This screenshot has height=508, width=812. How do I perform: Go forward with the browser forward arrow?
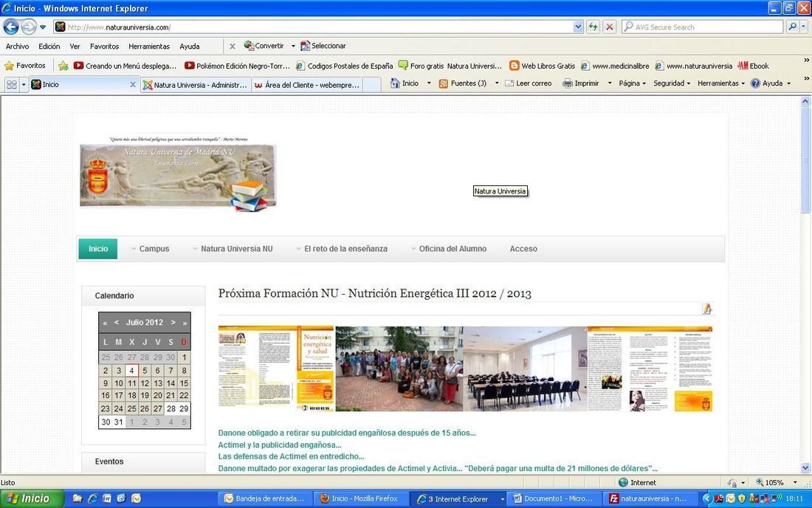coord(29,27)
